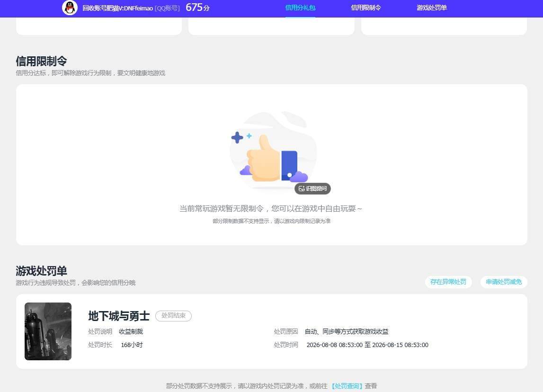Click the account name 回收账号肥猫V:DNFfeimao
The image size is (543, 392).
118,8
